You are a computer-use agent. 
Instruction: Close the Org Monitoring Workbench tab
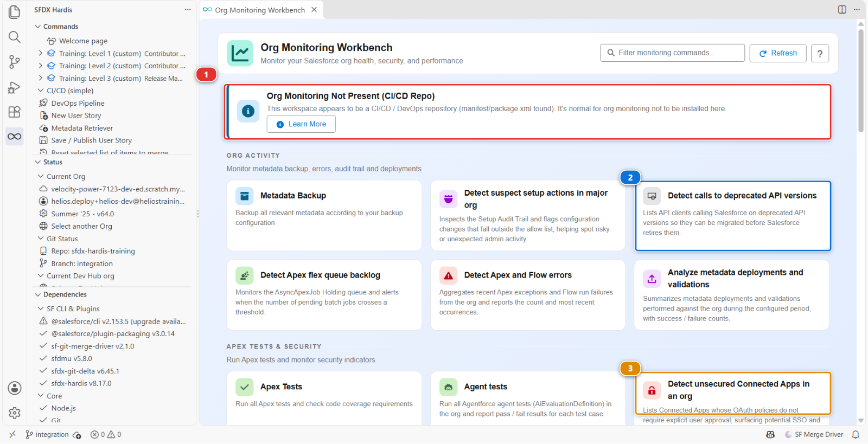[314, 10]
